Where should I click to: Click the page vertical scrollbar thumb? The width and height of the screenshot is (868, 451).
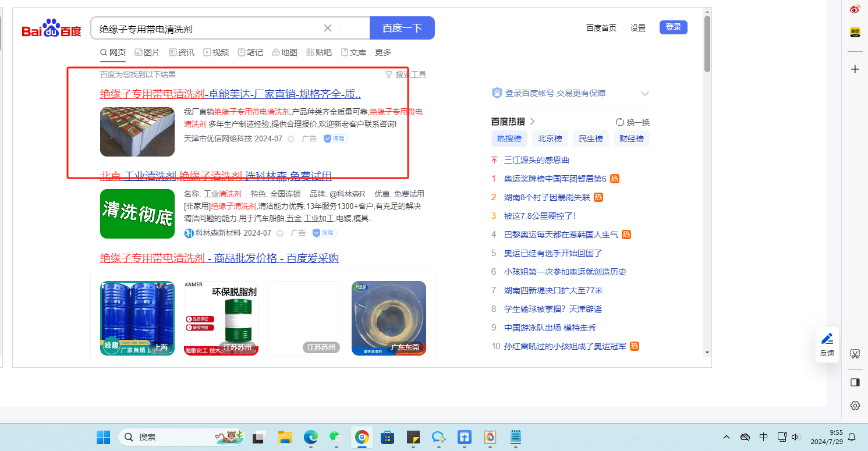tap(707, 44)
